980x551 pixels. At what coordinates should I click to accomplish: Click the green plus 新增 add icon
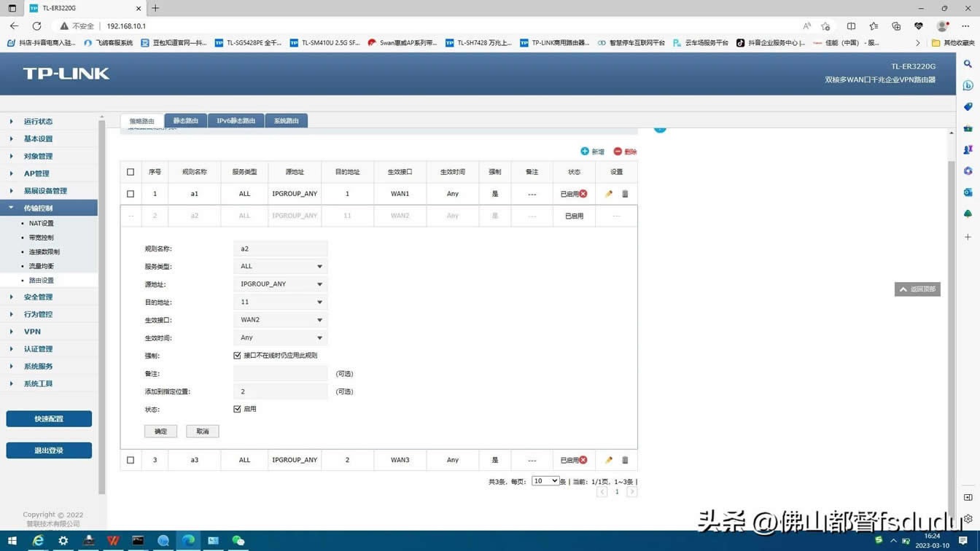585,151
